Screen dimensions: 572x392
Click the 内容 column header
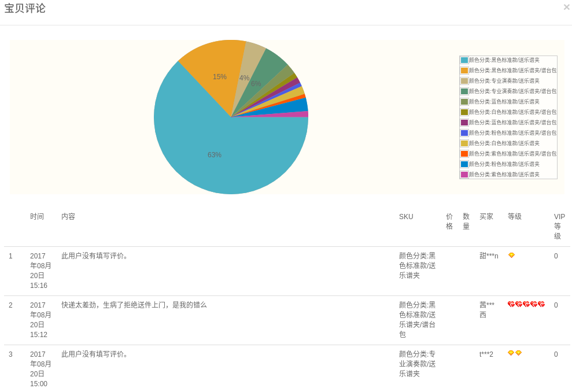[68, 217]
